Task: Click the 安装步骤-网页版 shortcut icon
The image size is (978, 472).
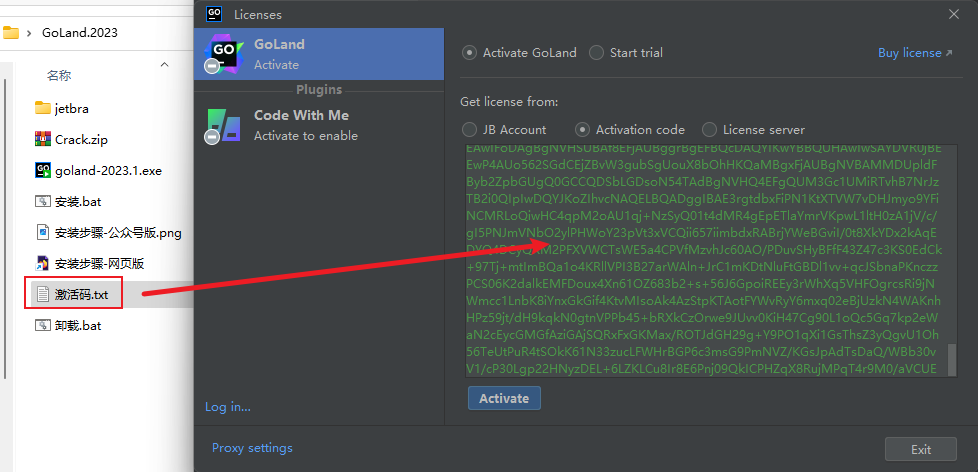Action: point(42,263)
